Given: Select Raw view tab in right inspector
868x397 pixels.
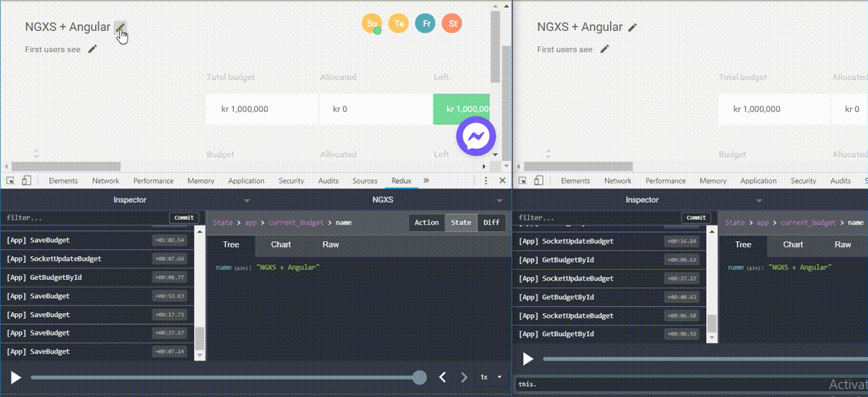Looking at the screenshot, I should [843, 245].
